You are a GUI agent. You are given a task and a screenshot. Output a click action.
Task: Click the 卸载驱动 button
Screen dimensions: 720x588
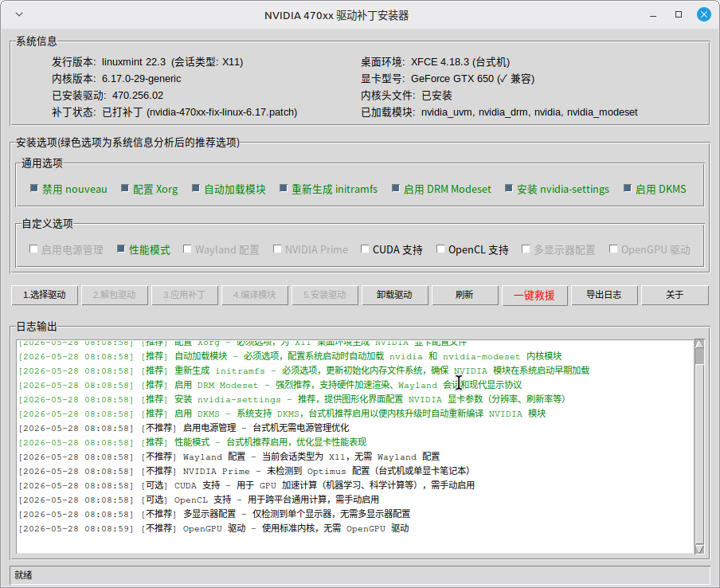(394, 295)
